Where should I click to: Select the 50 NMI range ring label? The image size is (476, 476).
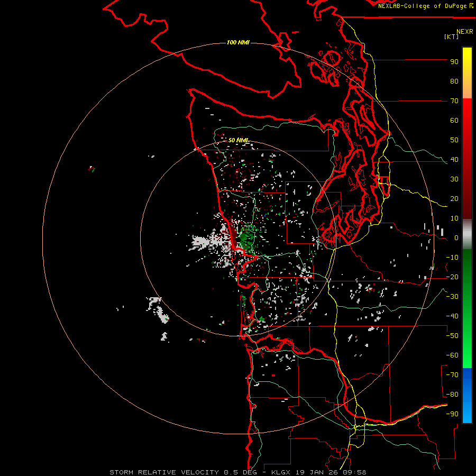pos(239,140)
